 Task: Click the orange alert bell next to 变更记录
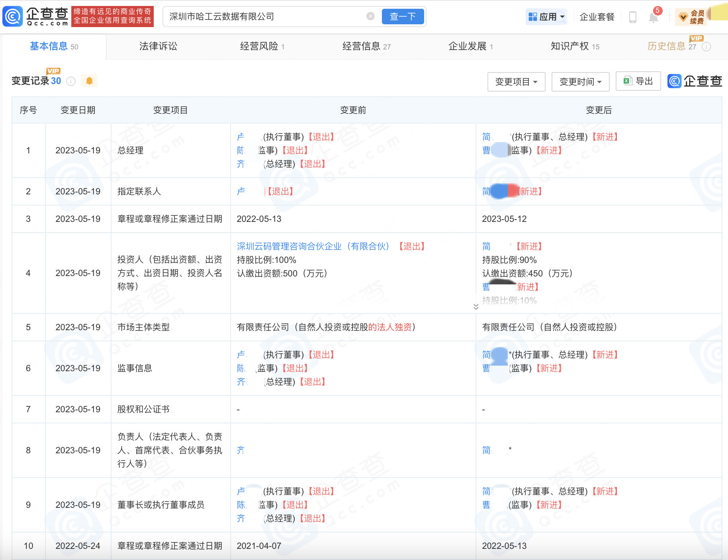click(x=89, y=81)
